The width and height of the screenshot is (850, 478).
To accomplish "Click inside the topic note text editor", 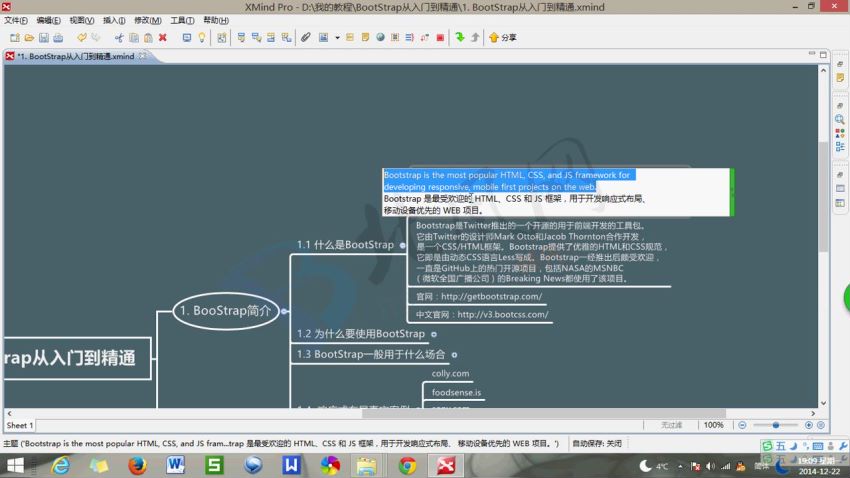I will pyautogui.click(x=556, y=192).
